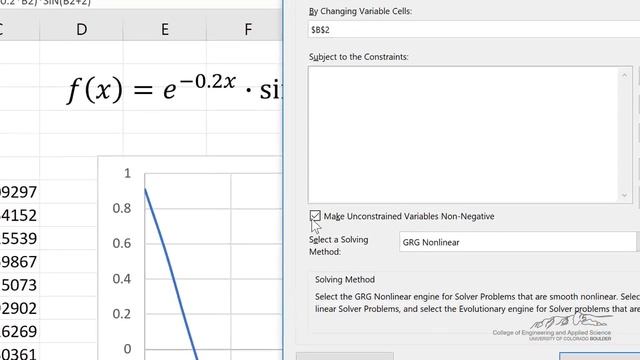Click inside the Subject to the Constraints list

tap(464, 135)
